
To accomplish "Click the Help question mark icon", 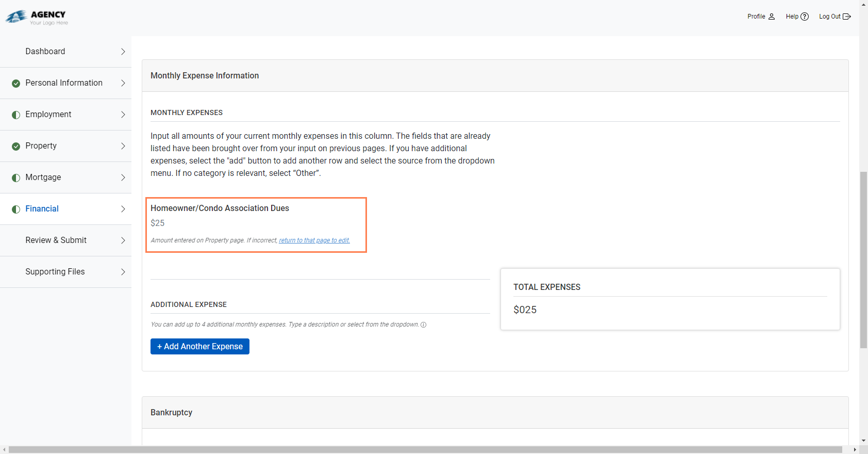I will [x=805, y=17].
